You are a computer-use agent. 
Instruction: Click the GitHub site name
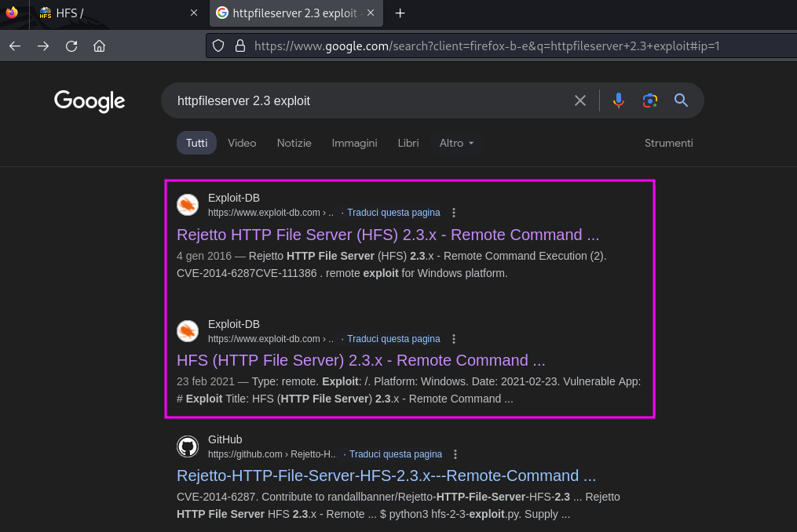click(225, 439)
